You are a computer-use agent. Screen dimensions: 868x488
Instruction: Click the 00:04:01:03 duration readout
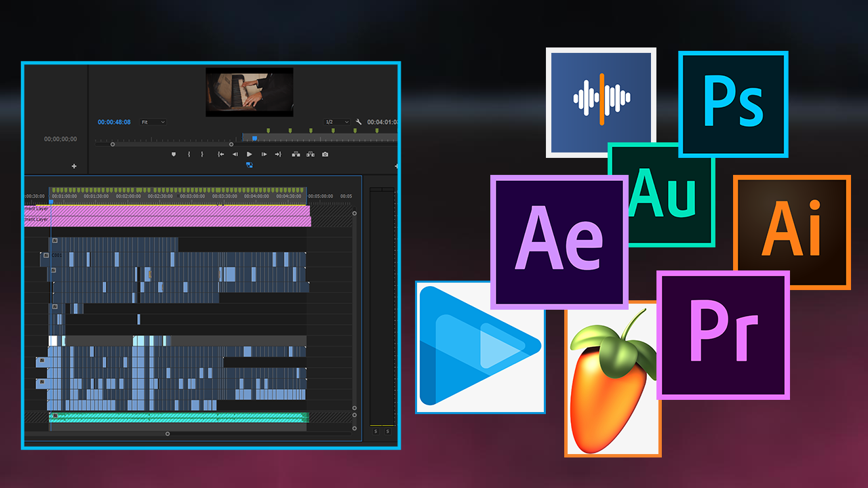click(382, 122)
